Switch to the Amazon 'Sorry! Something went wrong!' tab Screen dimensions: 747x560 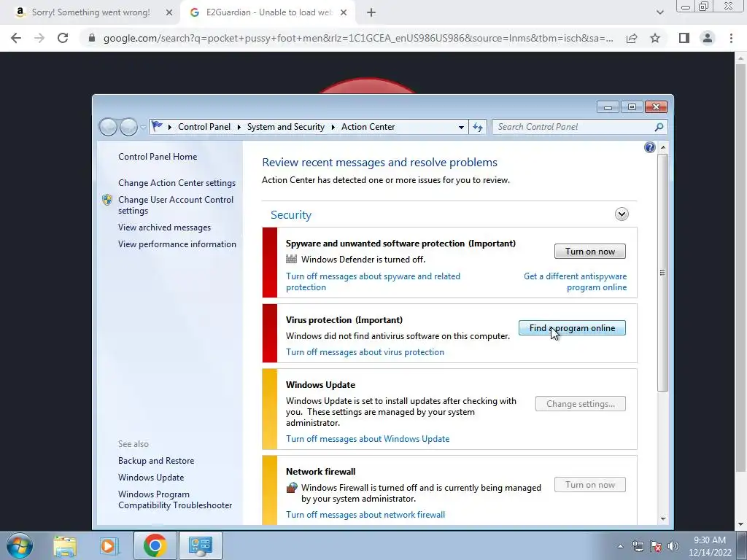(x=90, y=13)
